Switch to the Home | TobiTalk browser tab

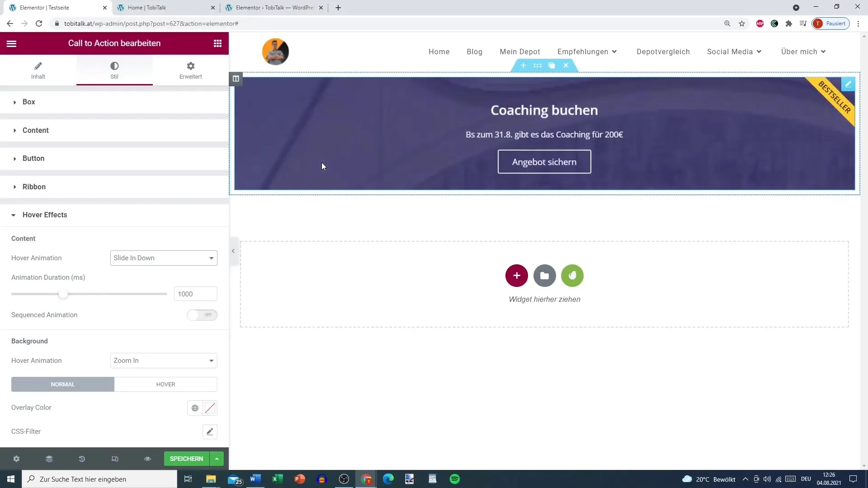pos(166,8)
